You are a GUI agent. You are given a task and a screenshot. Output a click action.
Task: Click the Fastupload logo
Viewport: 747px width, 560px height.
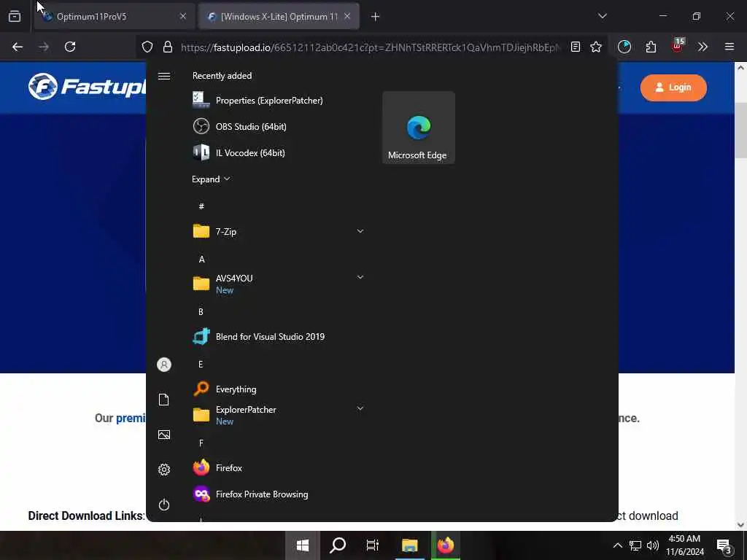point(87,87)
